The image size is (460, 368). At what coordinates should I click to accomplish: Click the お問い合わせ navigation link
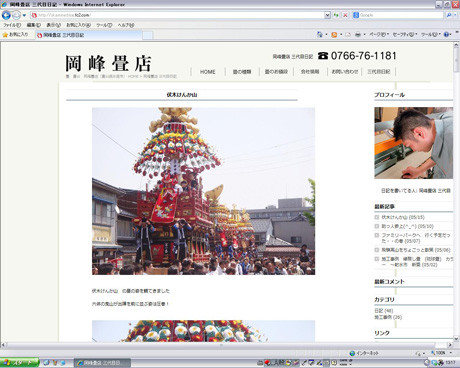click(345, 72)
